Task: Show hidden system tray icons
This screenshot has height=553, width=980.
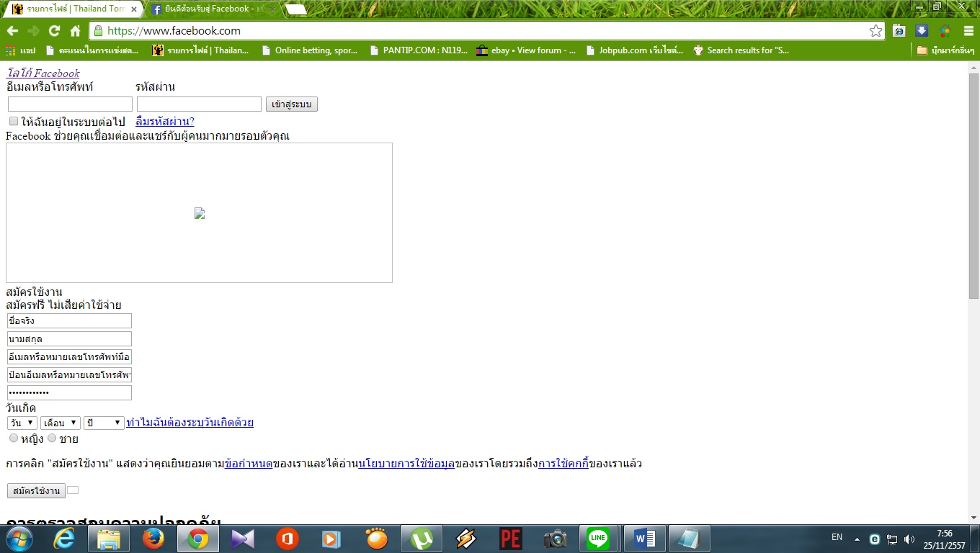Action: tap(857, 539)
